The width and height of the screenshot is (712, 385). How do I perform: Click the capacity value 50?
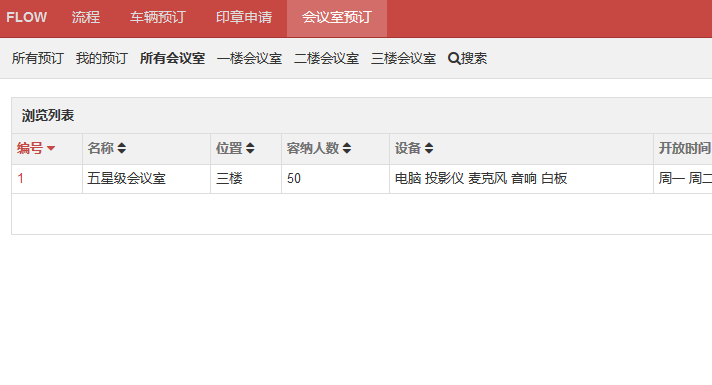pyautogui.click(x=294, y=178)
